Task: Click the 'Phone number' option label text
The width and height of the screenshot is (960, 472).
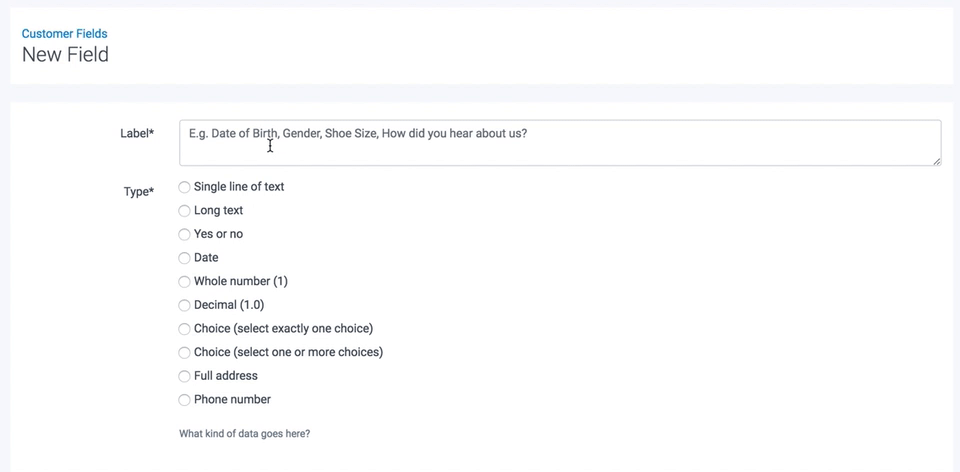Action: 232,400
